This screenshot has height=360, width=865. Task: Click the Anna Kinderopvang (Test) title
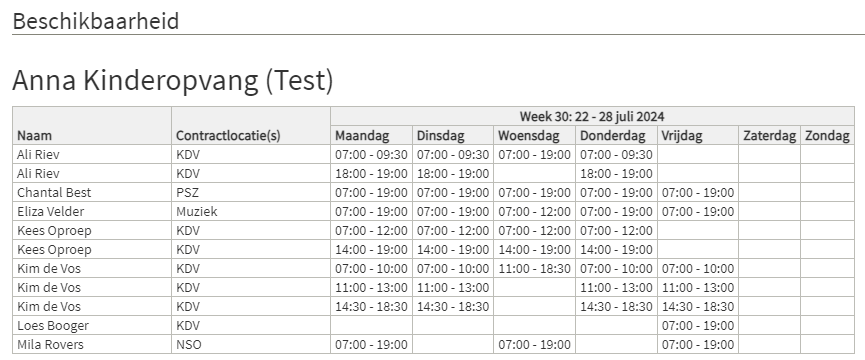point(173,80)
